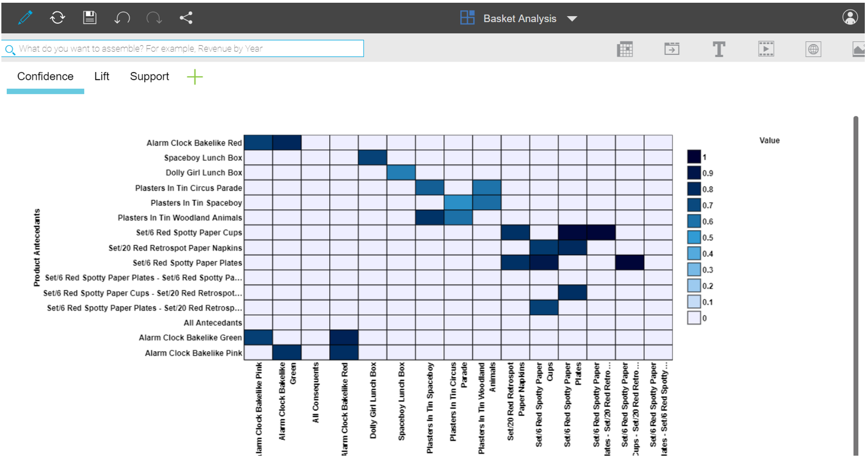Add a text element

(719, 49)
